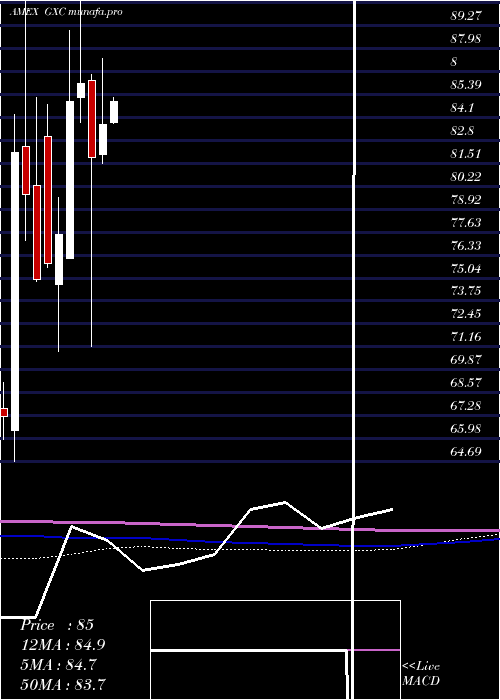Select the 64.69 price level label
Screen dimensions: 500x700
(466, 451)
